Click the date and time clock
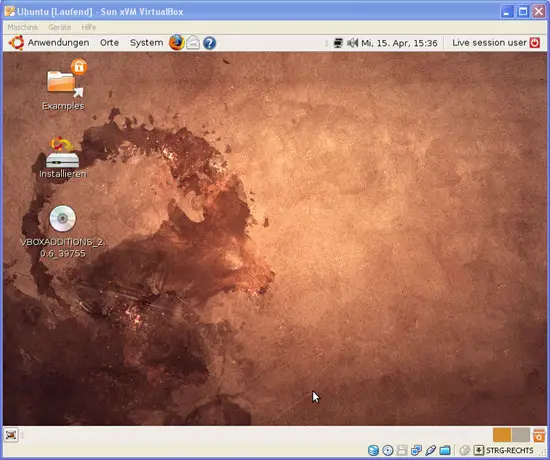 pyautogui.click(x=399, y=43)
